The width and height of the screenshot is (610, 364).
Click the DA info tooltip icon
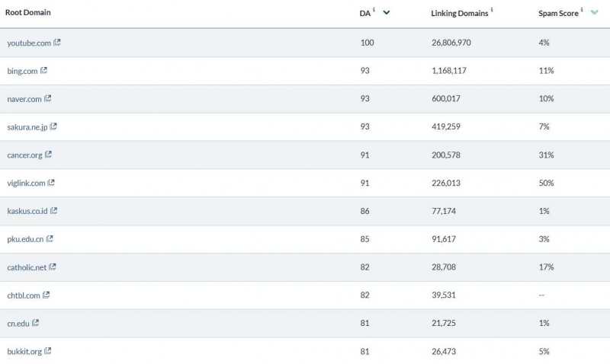[x=374, y=10]
